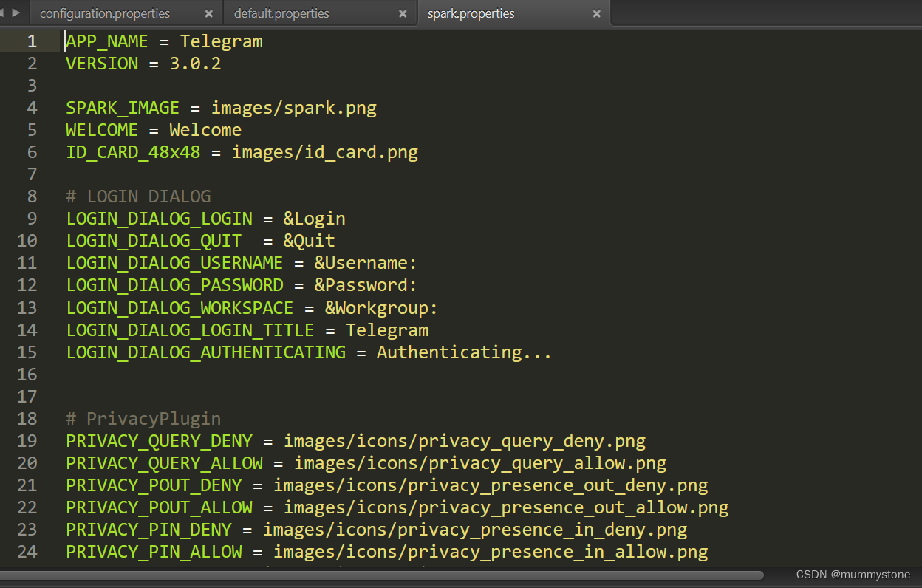Close the default.properties tab

(x=403, y=13)
